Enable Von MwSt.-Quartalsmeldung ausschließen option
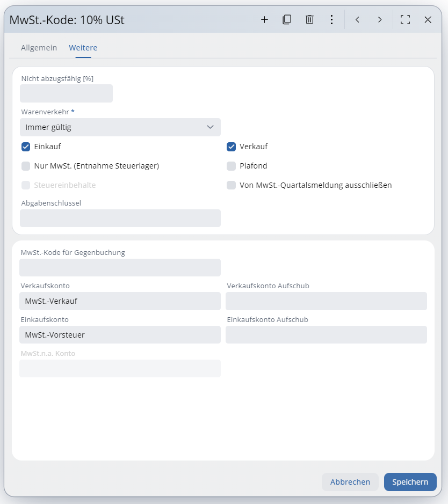The image size is (448, 504). click(232, 185)
